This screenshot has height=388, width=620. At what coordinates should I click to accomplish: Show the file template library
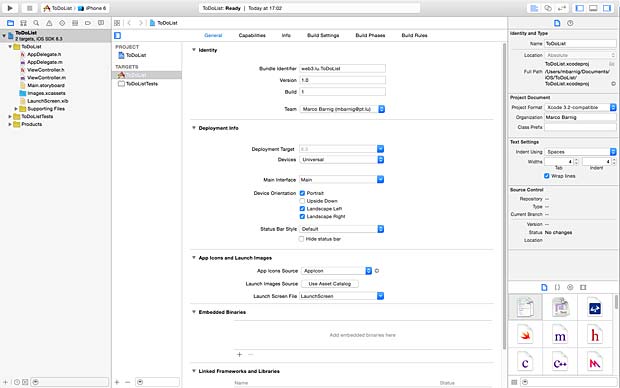pos(544,288)
